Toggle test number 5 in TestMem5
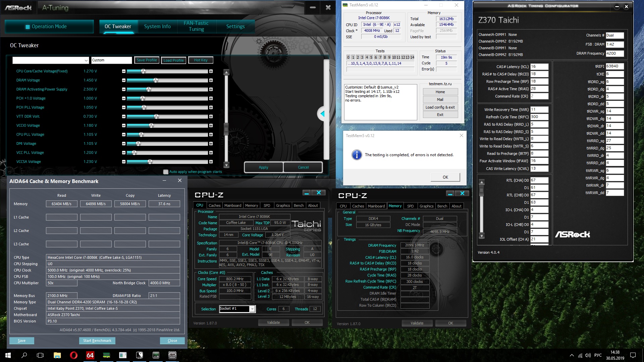The width and height of the screenshot is (644, 362). coord(371,57)
